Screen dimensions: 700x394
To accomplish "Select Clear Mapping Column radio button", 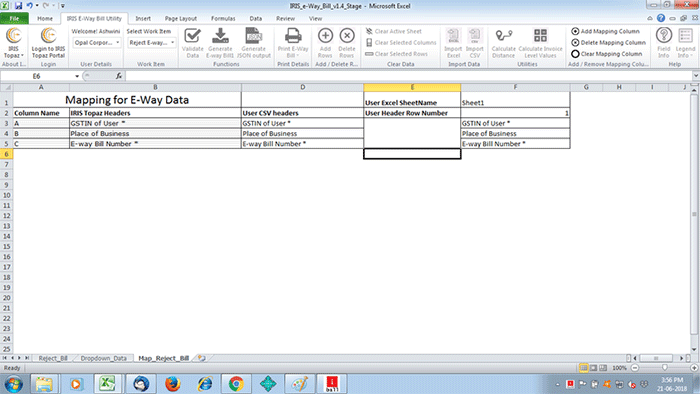I will tap(575, 54).
